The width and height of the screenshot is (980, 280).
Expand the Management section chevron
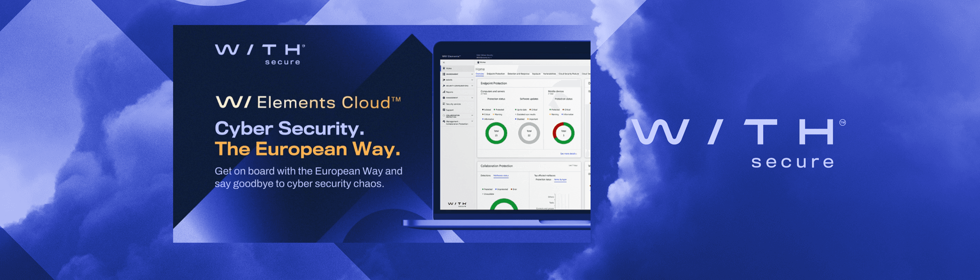[472, 98]
